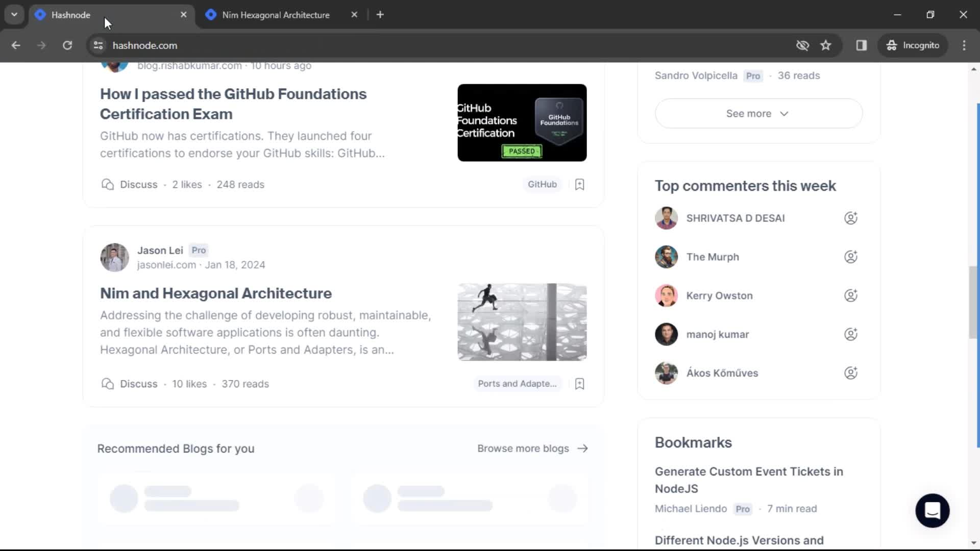Screen dimensions: 980x551
Task: Open the browser tab list dropdown
Action: click(x=14, y=15)
